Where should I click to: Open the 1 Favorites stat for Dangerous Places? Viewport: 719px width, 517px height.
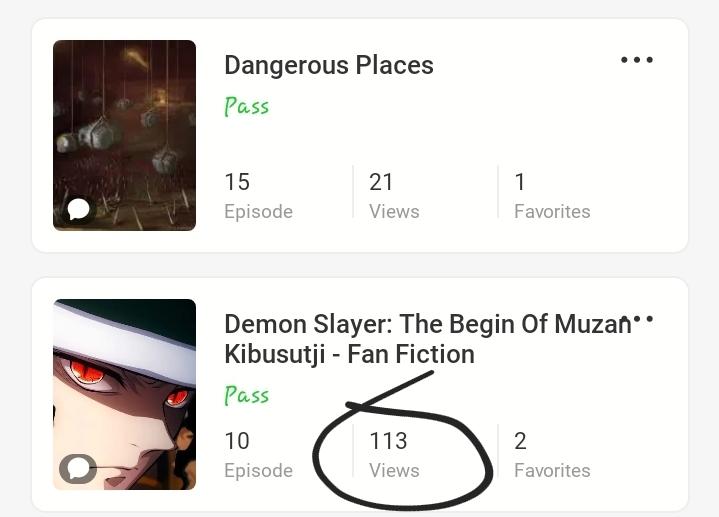coord(551,195)
